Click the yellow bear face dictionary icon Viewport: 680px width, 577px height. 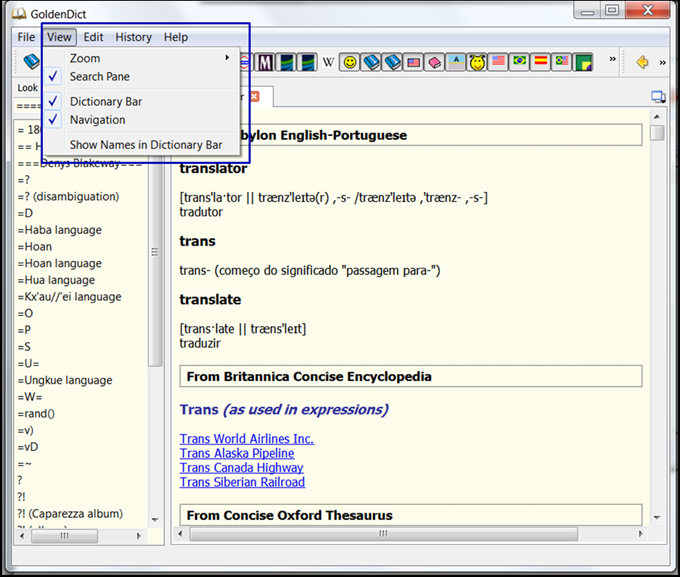(x=477, y=62)
